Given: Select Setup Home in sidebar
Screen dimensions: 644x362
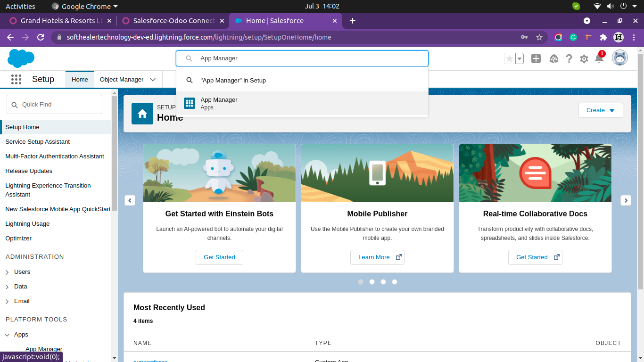Looking at the screenshot, I should tap(56, 127).
